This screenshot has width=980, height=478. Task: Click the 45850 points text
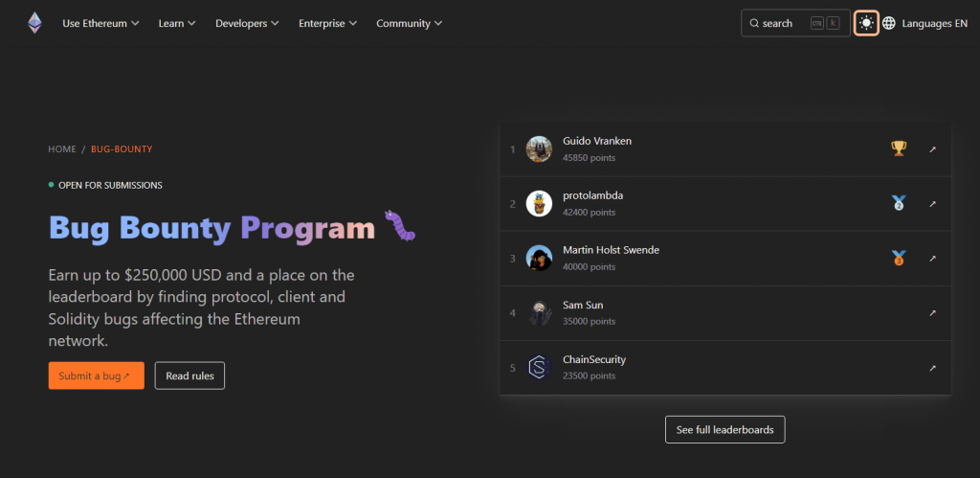(589, 158)
